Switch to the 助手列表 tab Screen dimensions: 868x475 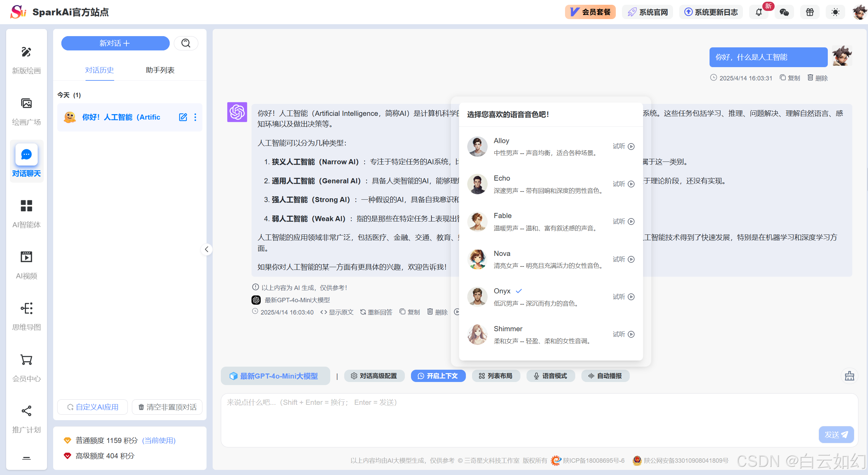coord(160,70)
